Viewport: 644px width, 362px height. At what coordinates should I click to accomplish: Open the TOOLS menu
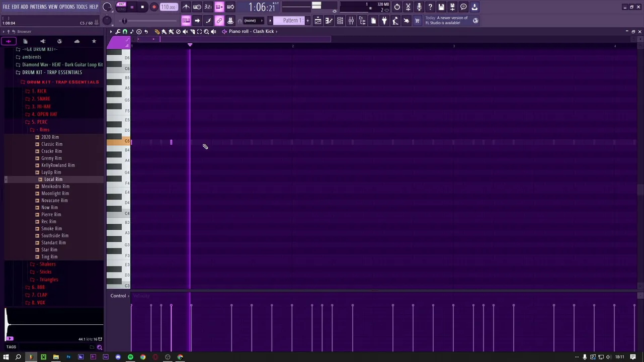[82, 7]
